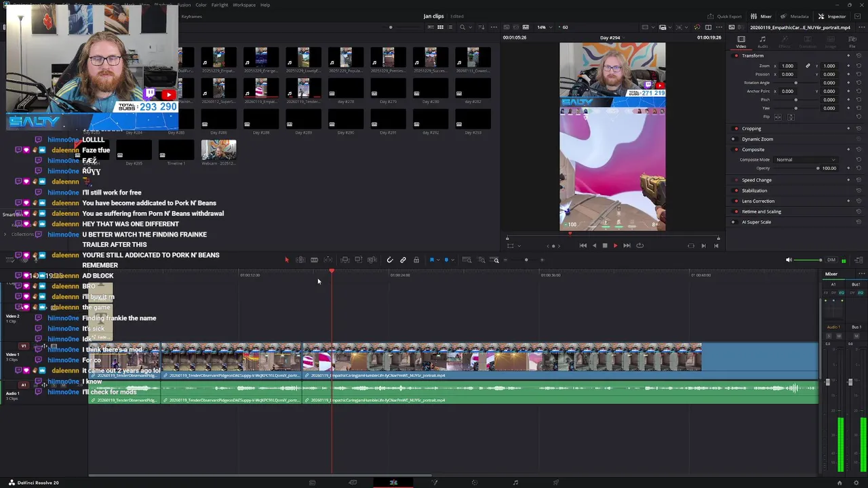This screenshot has height=488, width=868.
Task: Open the Help menu
Action: 265,5
